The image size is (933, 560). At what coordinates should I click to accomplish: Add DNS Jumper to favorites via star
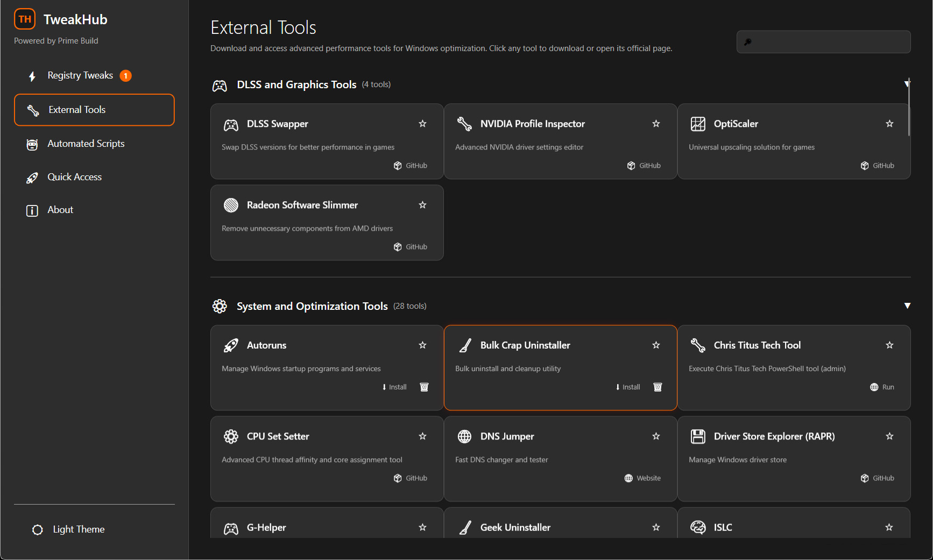tap(656, 436)
